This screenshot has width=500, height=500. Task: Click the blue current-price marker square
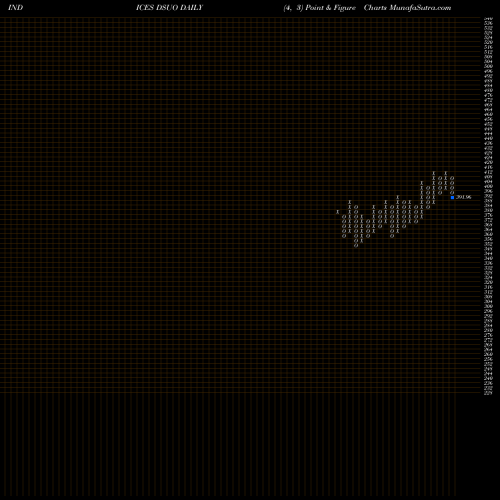[x=452, y=197]
